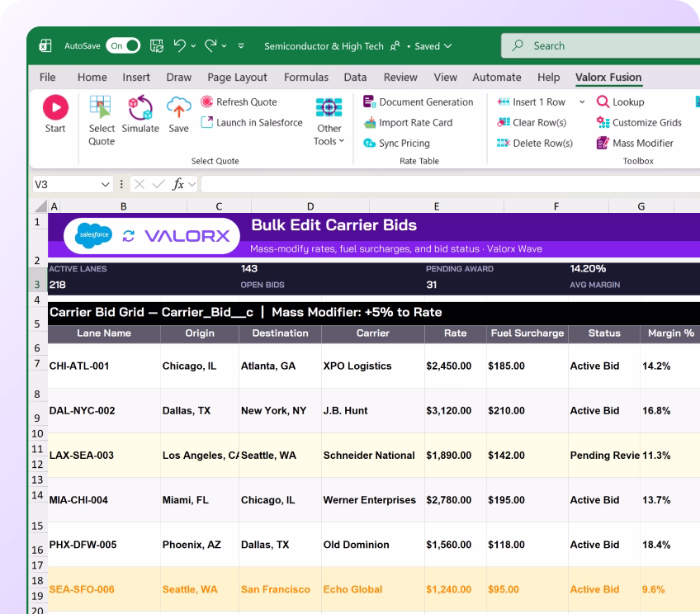Click the Undo arrow
The height and width of the screenshot is (614, 700).
click(x=180, y=45)
